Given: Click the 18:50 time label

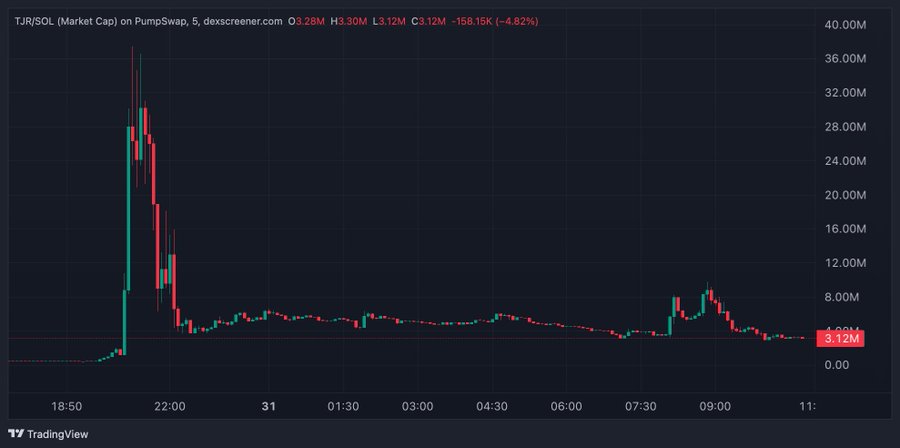Looking at the screenshot, I should [x=67, y=407].
